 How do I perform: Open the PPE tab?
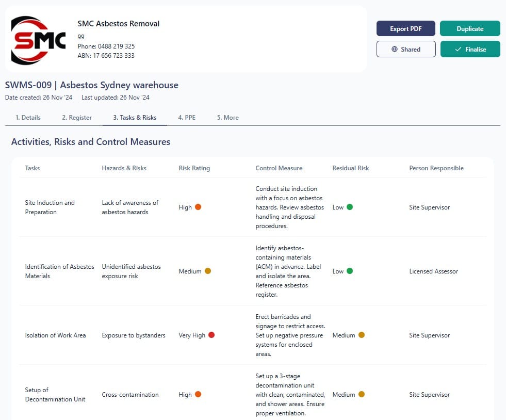click(x=187, y=117)
